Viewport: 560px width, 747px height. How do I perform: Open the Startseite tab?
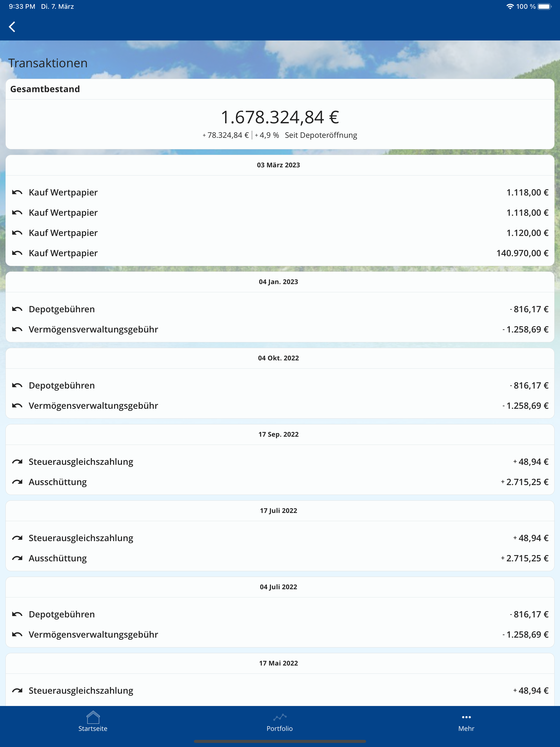pyautogui.click(x=93, y=722)
